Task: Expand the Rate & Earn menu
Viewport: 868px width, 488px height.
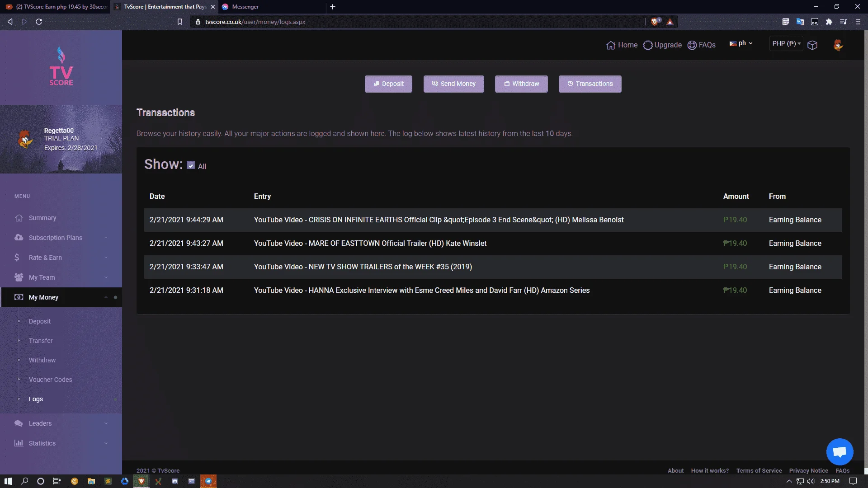Action: coord(61,258)
